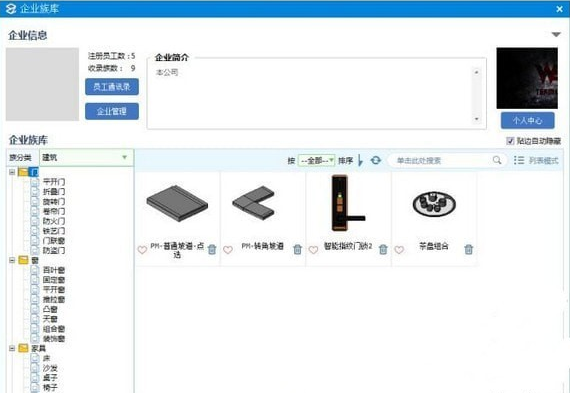Click the down arrow of 企业简介 scrollbar
Image resolution: width=570 pixels, height=393 pixels.
pyautogui.click(x=476, y=119)
